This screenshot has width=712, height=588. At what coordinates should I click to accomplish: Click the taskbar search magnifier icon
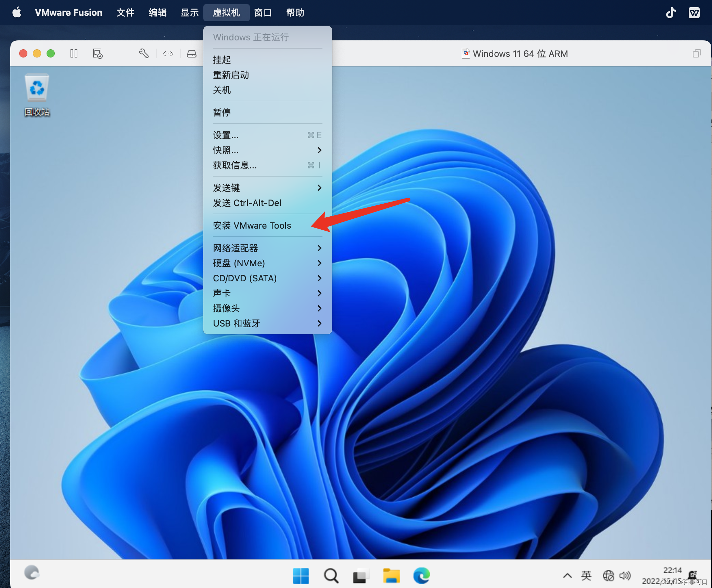point(331,576)
